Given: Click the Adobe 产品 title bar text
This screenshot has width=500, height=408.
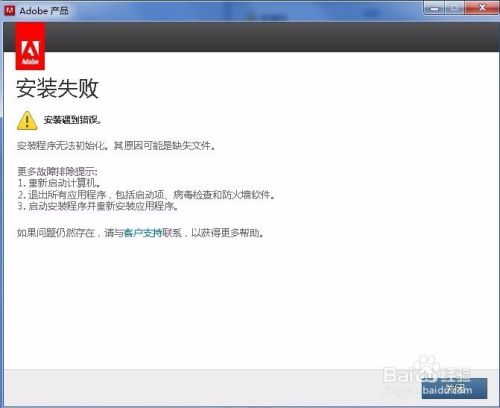Looking at the screenshot, I should click(44, 11).
